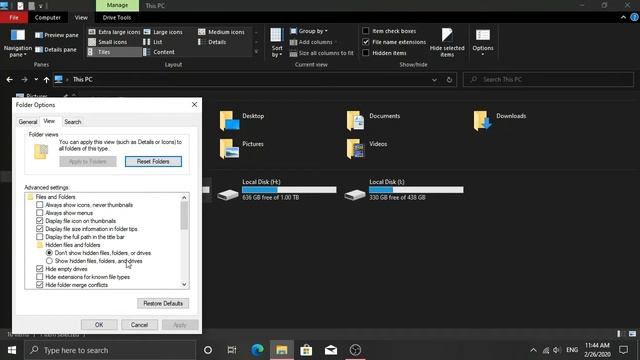Confirm Folder Options with OK
The image size is (640, 360).
coord(99,324)
